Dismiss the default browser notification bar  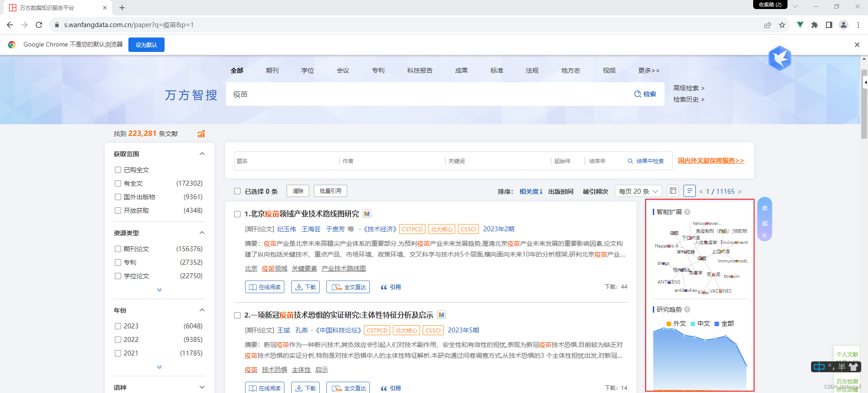[857, 45]
